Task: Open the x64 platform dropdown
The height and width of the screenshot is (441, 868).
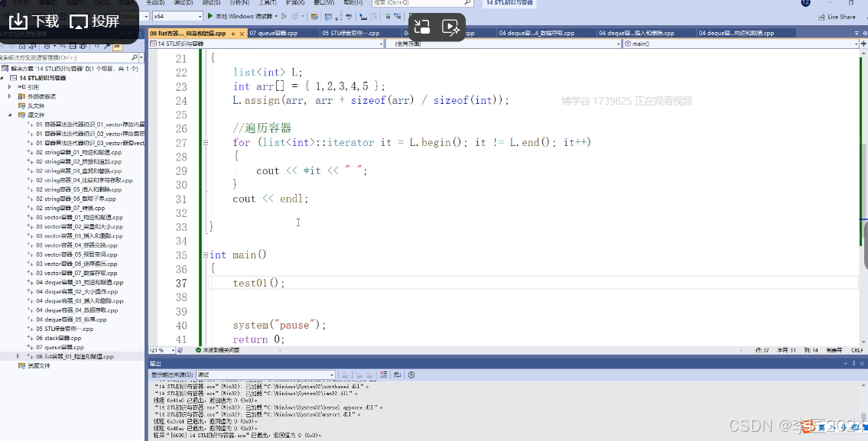Action: pyautogui.click(x=177, y=17)
